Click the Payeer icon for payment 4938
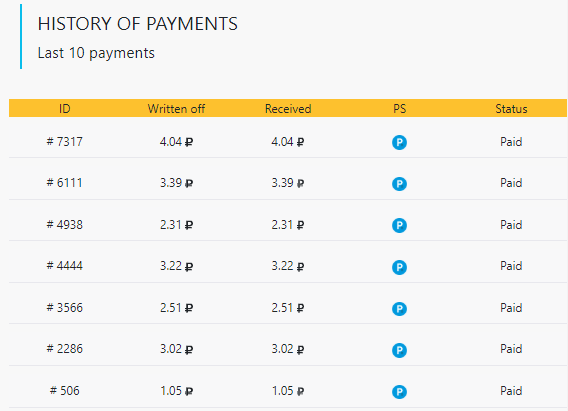The image size is (568, 411). coord(399,226)
